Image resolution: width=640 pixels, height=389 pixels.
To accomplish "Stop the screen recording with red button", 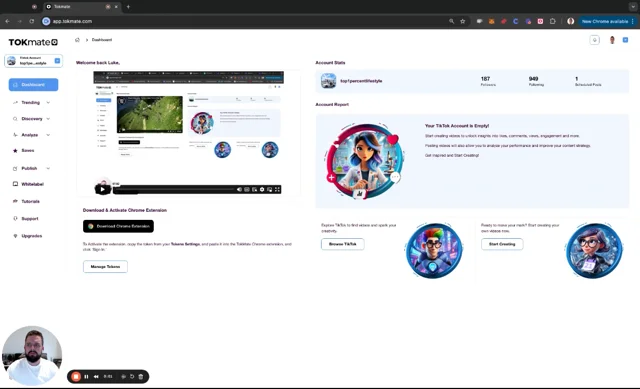I will point(76,376).
